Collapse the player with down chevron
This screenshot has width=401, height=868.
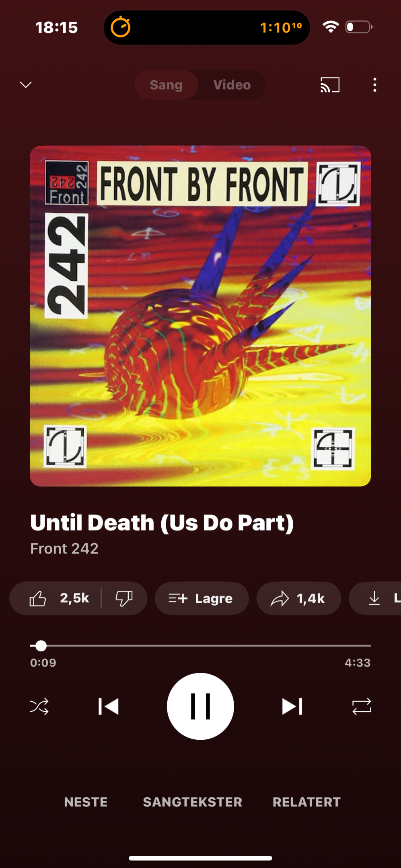coord(26,85)
